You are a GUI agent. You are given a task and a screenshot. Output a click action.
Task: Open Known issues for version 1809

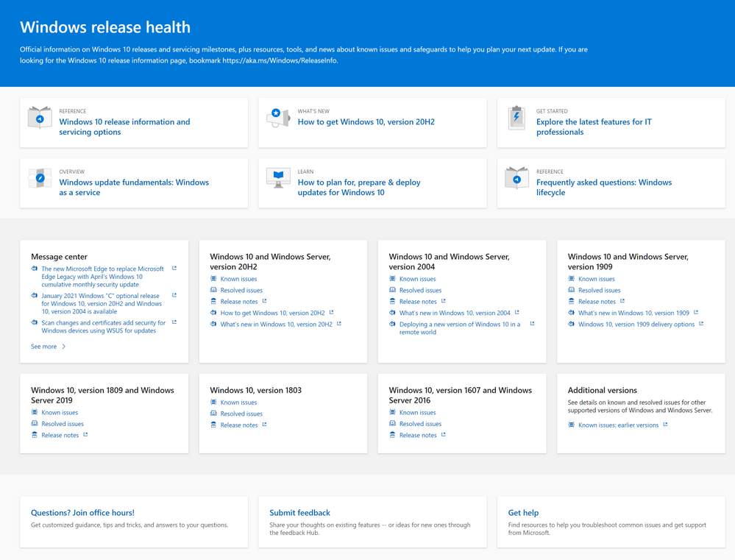click(x=60, y=413)
